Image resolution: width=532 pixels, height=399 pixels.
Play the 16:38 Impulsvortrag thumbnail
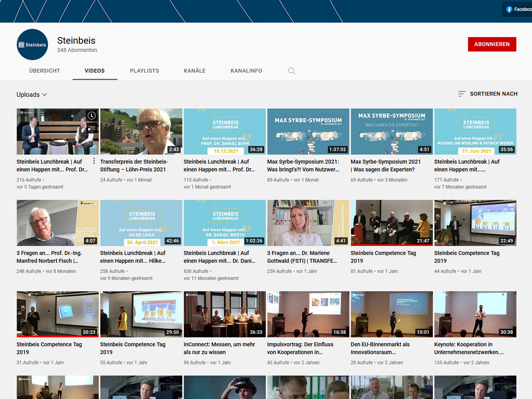(308, 314)
